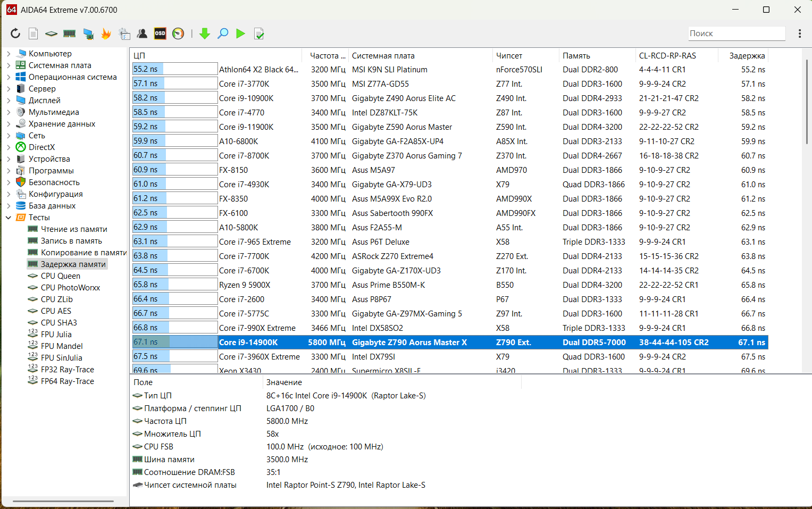Viewport: 812px width, 509px height.
Task: Sort by the Частота column header
Action: click(325, 56)
